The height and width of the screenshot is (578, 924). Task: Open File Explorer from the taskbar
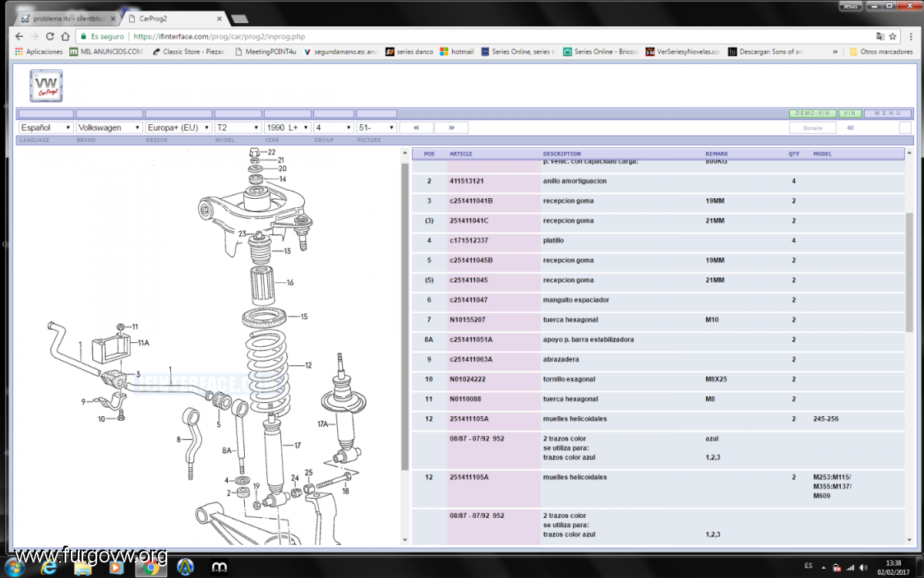coord(83,567)
